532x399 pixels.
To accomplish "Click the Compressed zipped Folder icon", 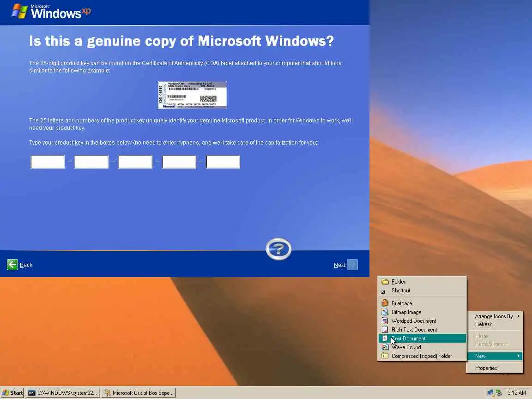I will tap(385, 356).
